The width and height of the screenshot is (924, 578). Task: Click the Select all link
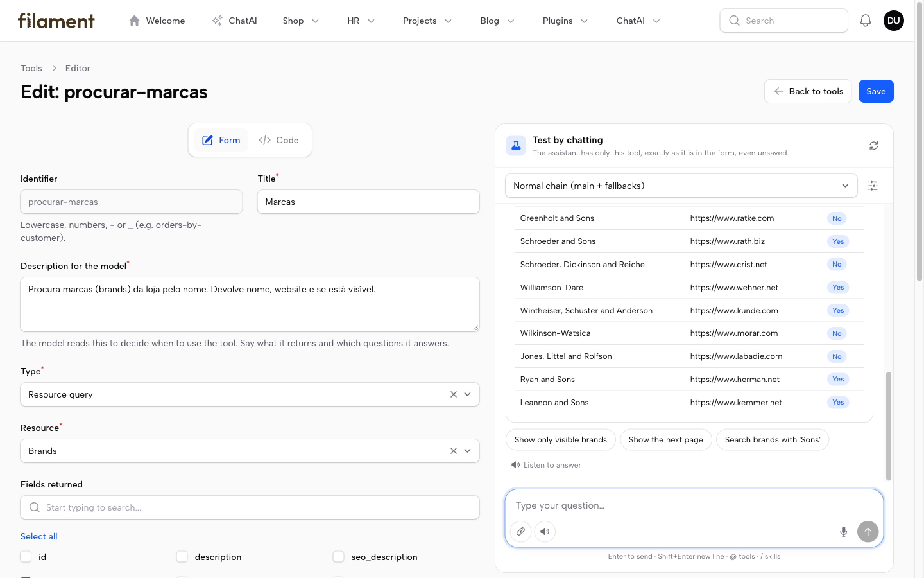pos(39,536)
